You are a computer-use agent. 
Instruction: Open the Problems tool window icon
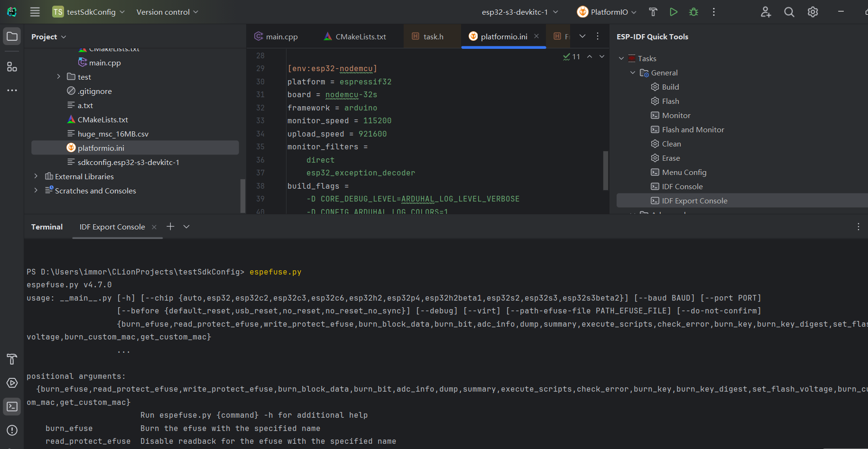click(x=12, y=431)
